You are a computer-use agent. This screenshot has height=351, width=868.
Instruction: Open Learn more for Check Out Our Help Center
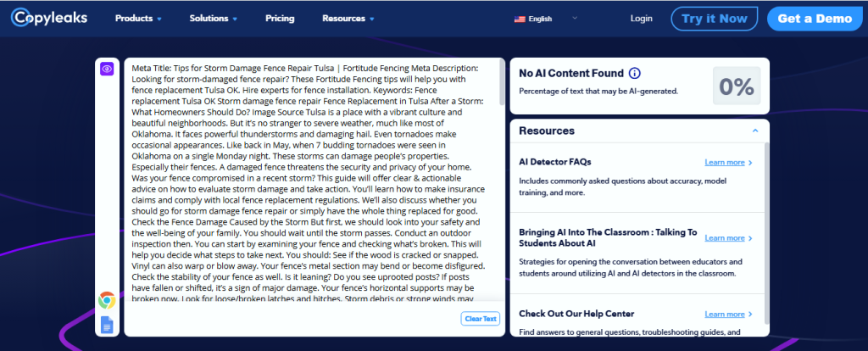pos(728,315)
